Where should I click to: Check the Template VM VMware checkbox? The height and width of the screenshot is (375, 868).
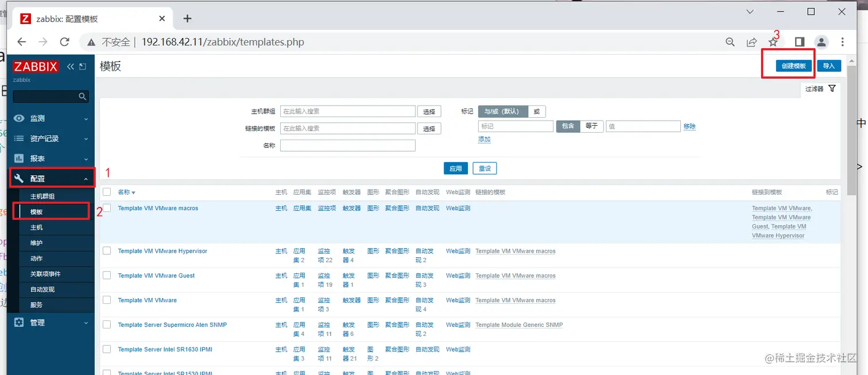click(107, 300)
